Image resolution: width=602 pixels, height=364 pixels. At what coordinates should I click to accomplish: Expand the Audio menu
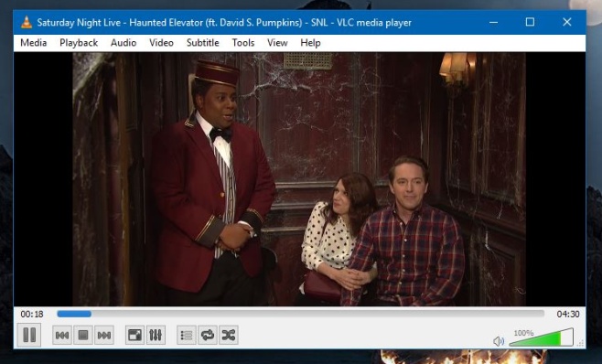tap(124, 43)
